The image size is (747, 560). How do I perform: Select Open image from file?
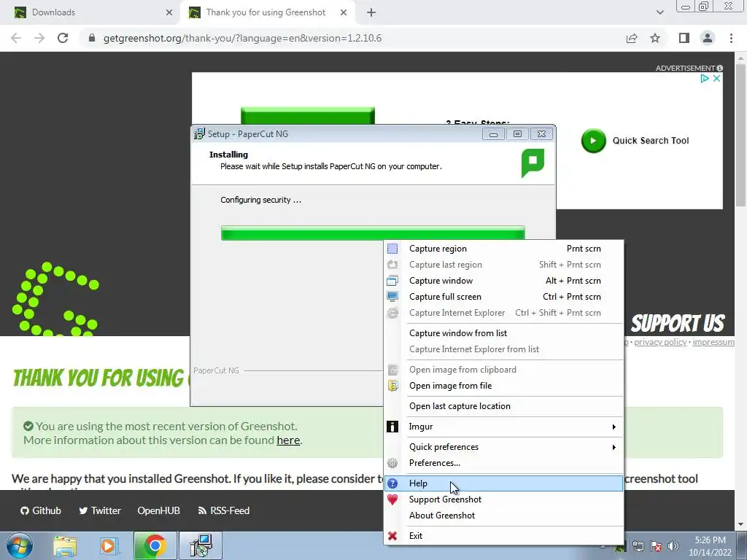click(x=503, y=386)
